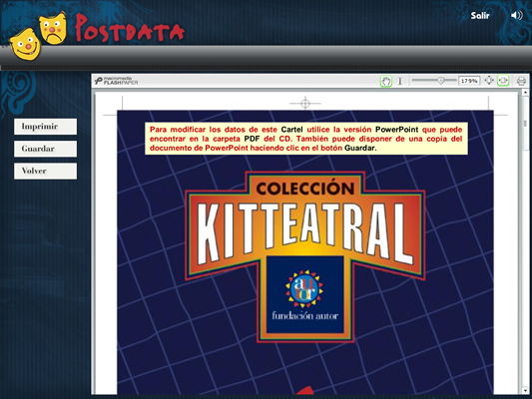This screenshot has height=399, width=532.
Task: Click the Postdata title logo
Action: (x=130, y=28)
